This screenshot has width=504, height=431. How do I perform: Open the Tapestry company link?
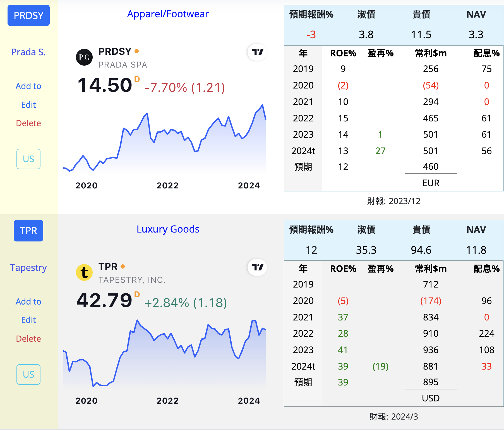click(x=28, y=267)
